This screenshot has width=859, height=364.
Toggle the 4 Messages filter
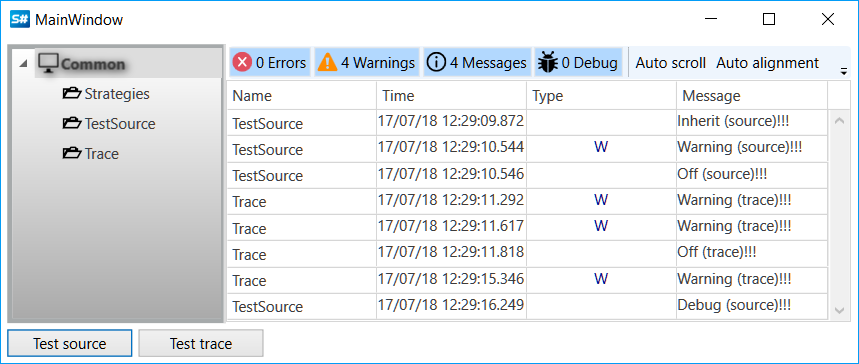pos(477,62)
